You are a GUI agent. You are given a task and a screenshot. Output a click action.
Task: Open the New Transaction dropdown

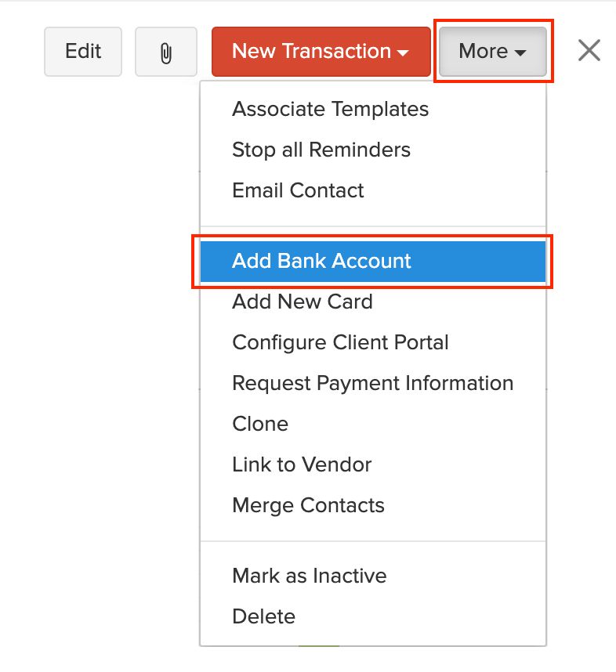point(321,52)
